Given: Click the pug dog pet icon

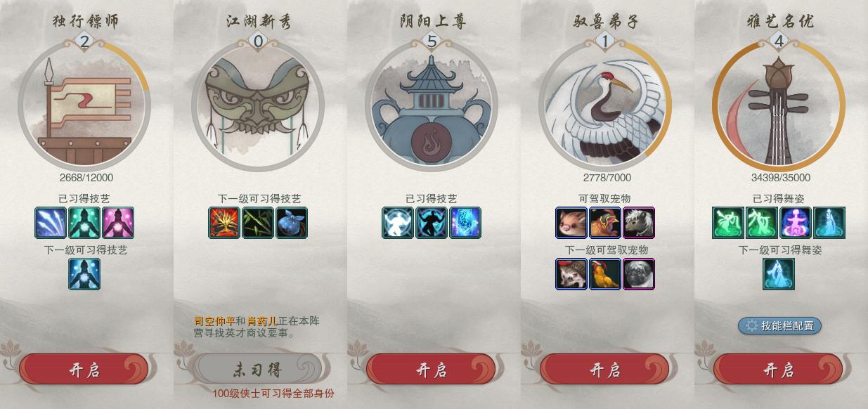Looking at the screenshot, I should point(639,274).
